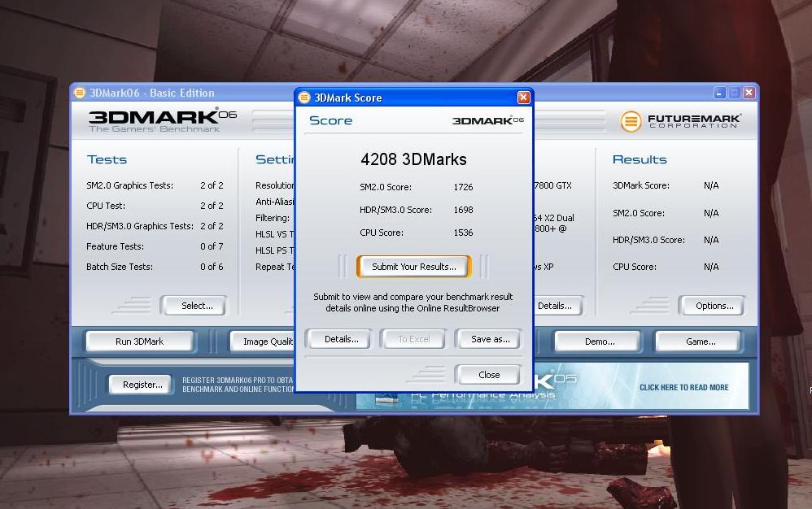Click the 'CPU Test:' label in Tests
The image size is (812, 509).
[x=106, y=206]
